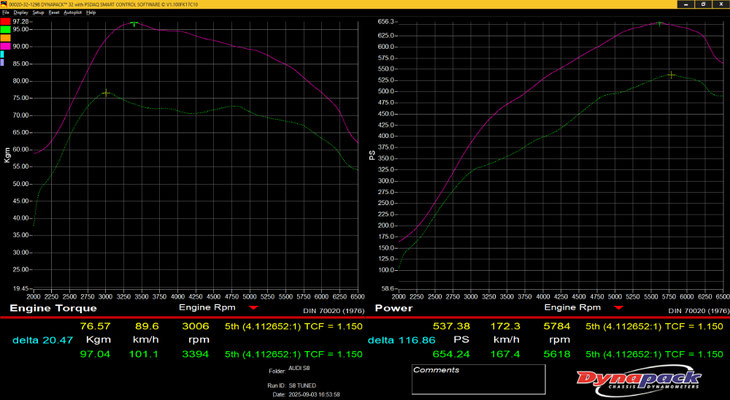Select the orange run color swatch

tap(5, 38)
